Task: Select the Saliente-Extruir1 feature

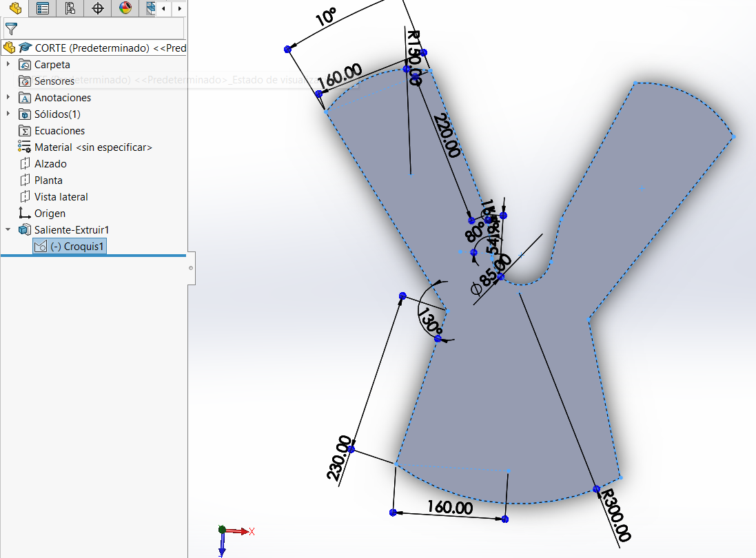Action: click(x=72, y=230)
